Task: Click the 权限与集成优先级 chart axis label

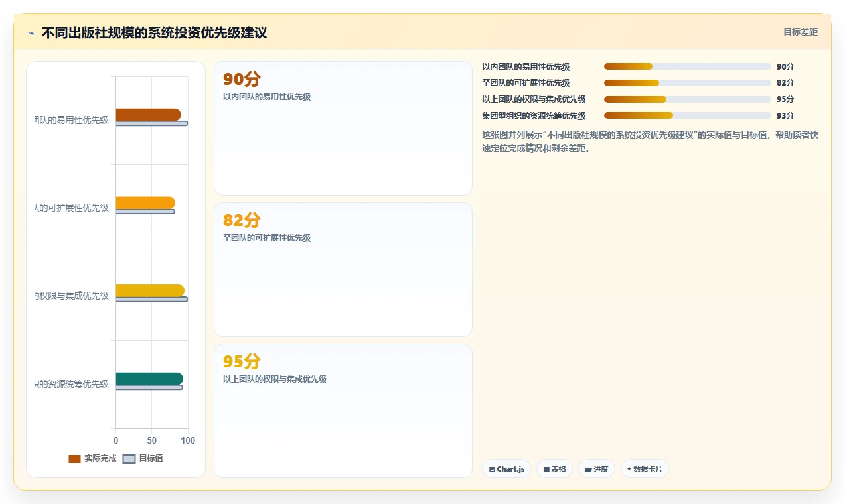Action: (72, 296)
